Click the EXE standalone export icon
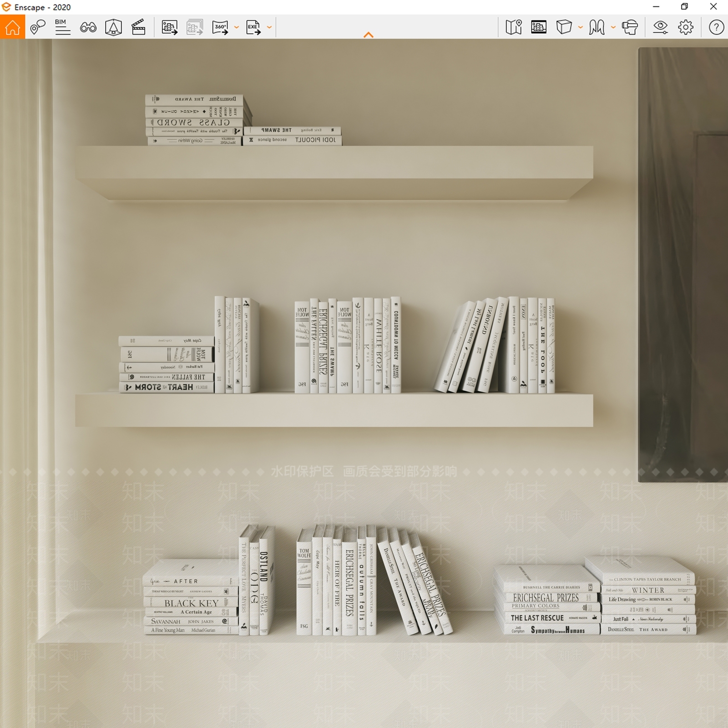The image size is (728, 728). point(253,27)
